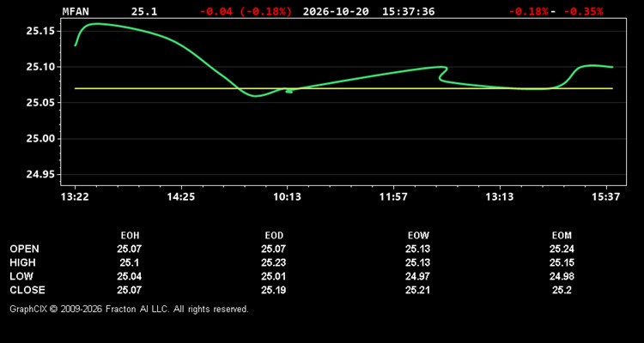Click the 13:22 time axis label
The width and height of the screenshot is (644, 343).
(76, 197)
